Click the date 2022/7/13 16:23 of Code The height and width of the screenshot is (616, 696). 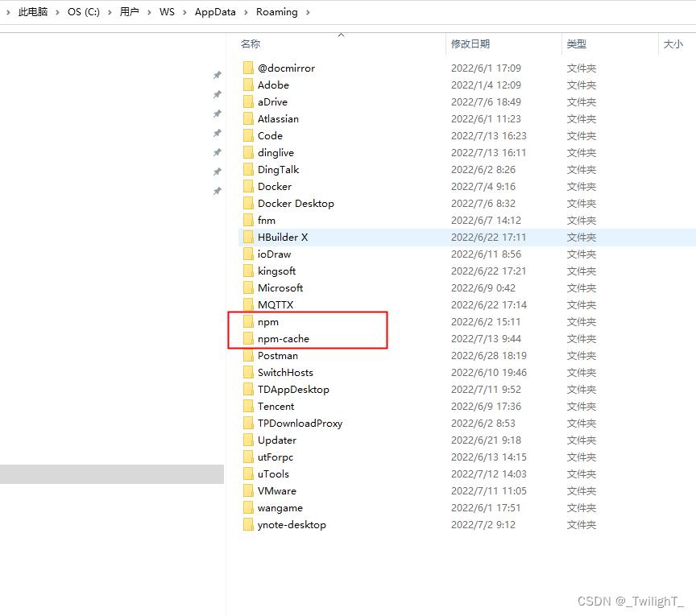pyautogui.click(x=489, y=136)
